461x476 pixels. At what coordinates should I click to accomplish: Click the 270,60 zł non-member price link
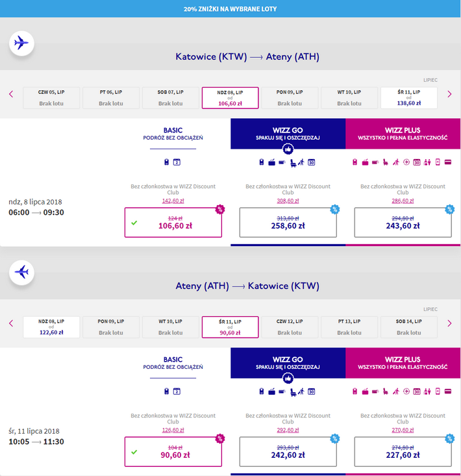coord(403,430)
